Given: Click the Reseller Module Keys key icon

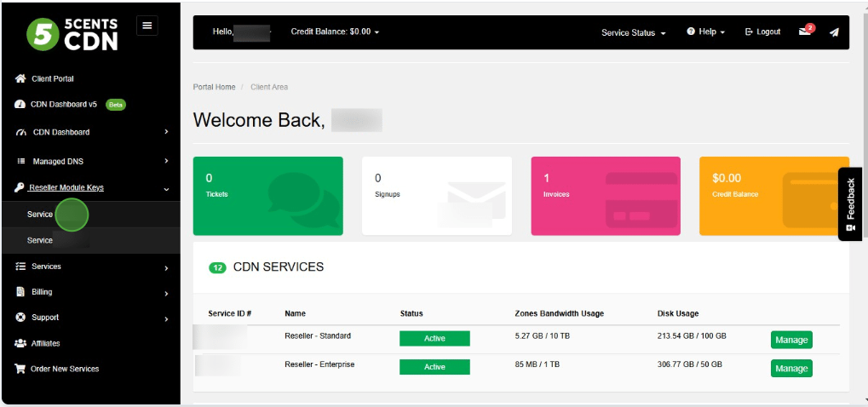Looking at the screenshot, I should tap(20, 188).
